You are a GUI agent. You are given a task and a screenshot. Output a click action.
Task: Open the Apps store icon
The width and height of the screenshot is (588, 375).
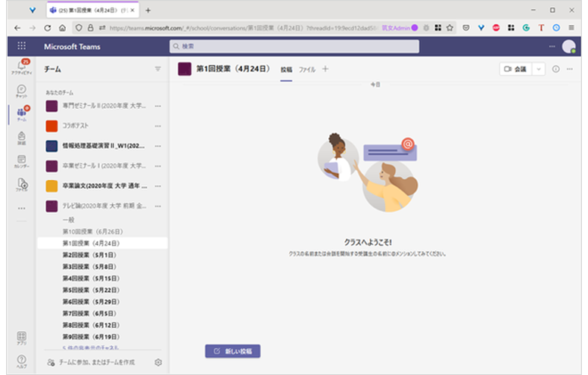(x=22, y=338)
